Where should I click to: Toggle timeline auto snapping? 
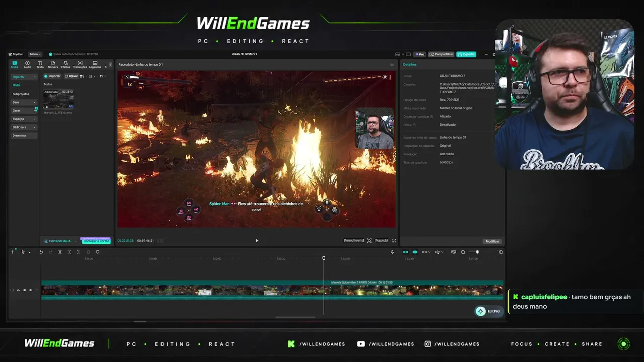(415, 252)
